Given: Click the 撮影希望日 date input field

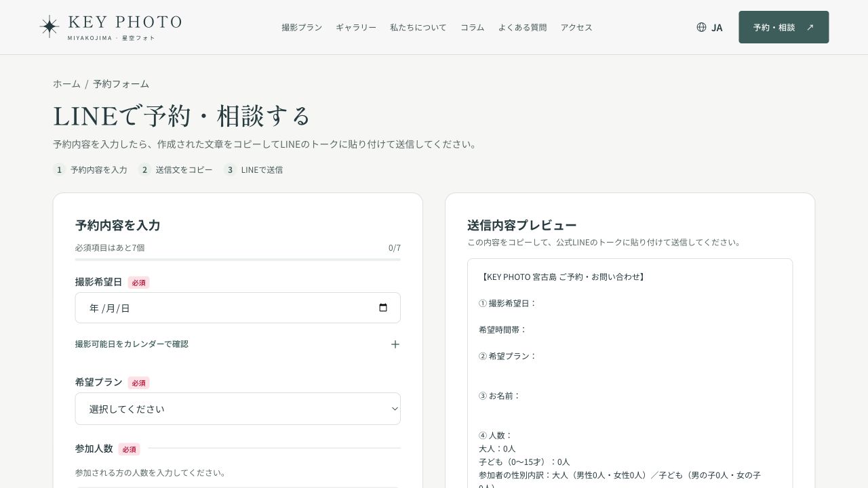Looking at the screenshot, I should [238, 308].
